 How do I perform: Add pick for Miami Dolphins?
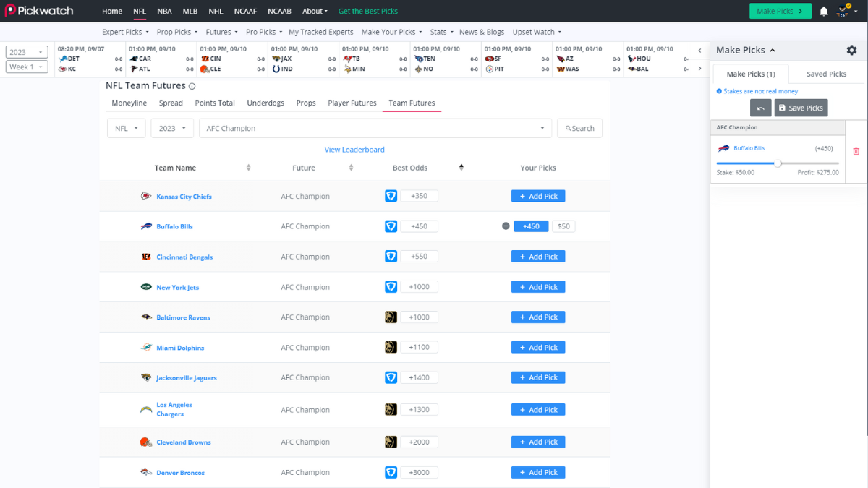pyautogui.click(x=538, y=347)
